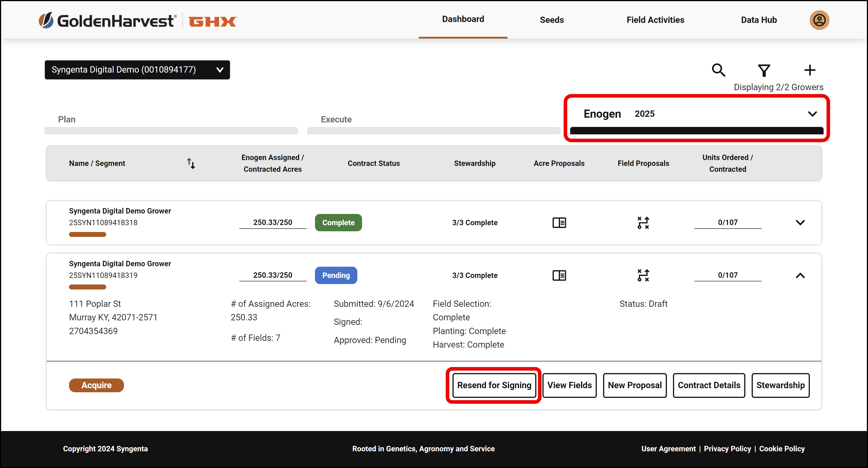
Task: Click acres 250.33/250 for 25SYN11089418318
Action: [x=273, y=222]
